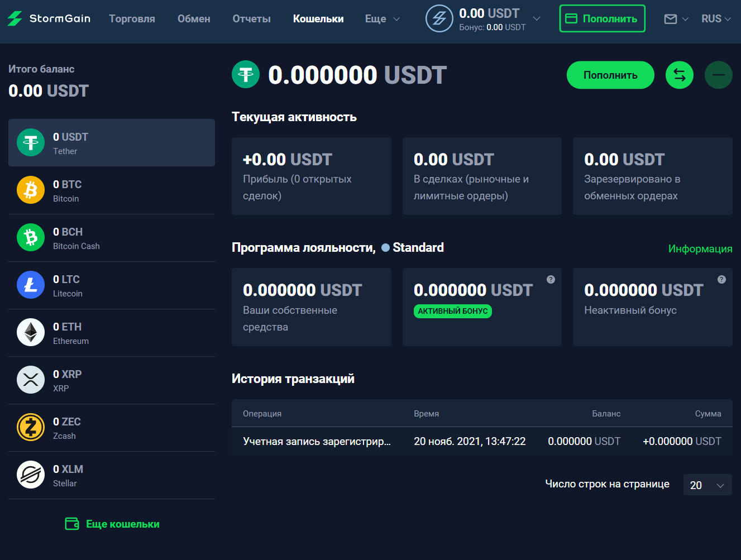Click the Баланс column header
Viewport: 741px width, 560px height.
click(606, 414)
